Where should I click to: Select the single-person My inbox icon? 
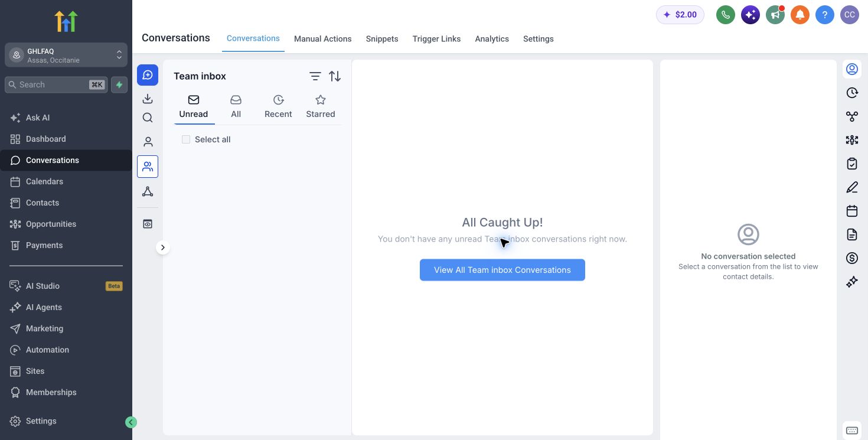tap(148, 142)
